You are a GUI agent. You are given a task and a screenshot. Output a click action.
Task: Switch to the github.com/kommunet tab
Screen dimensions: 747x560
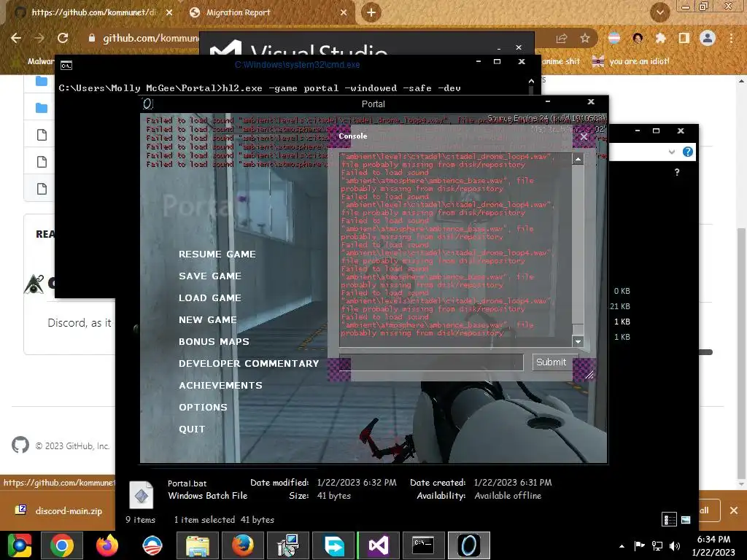click(93, 12)
